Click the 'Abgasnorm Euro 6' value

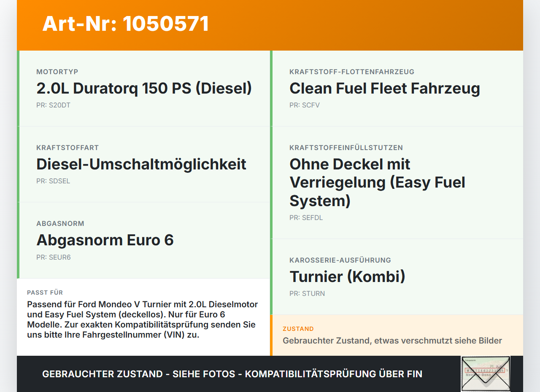(x=105, y=240)
